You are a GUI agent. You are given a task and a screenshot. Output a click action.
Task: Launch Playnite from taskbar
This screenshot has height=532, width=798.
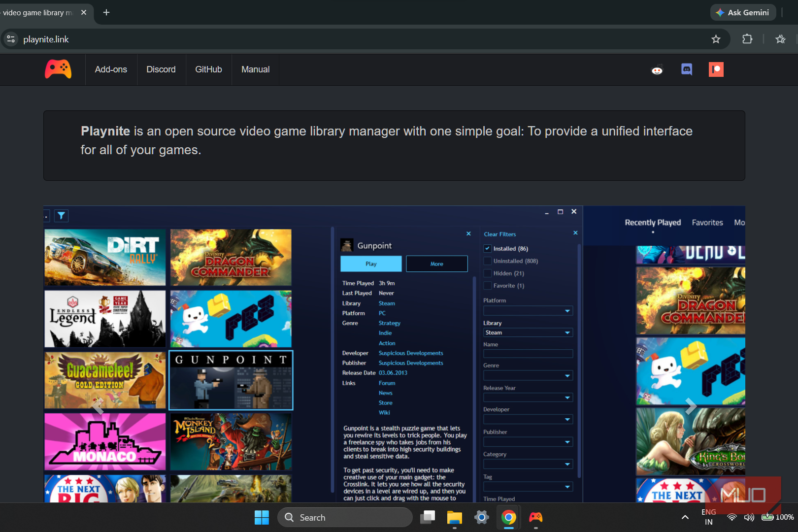coord(535,517)
